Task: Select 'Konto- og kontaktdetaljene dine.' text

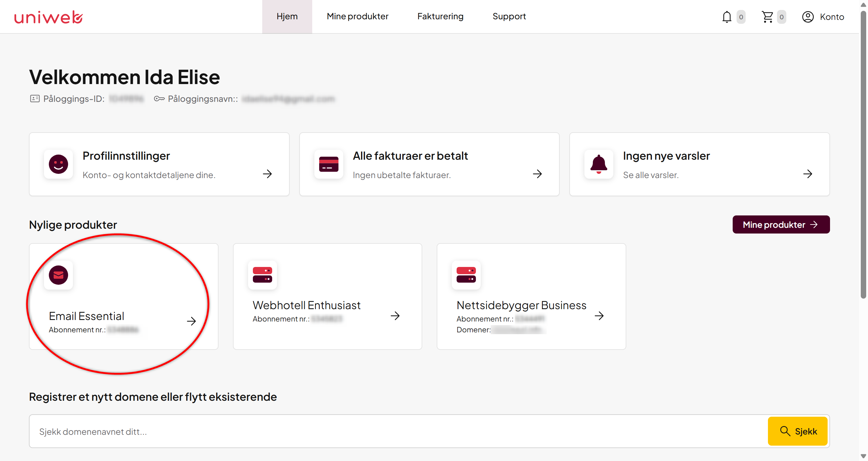Action: click(149, 175)
